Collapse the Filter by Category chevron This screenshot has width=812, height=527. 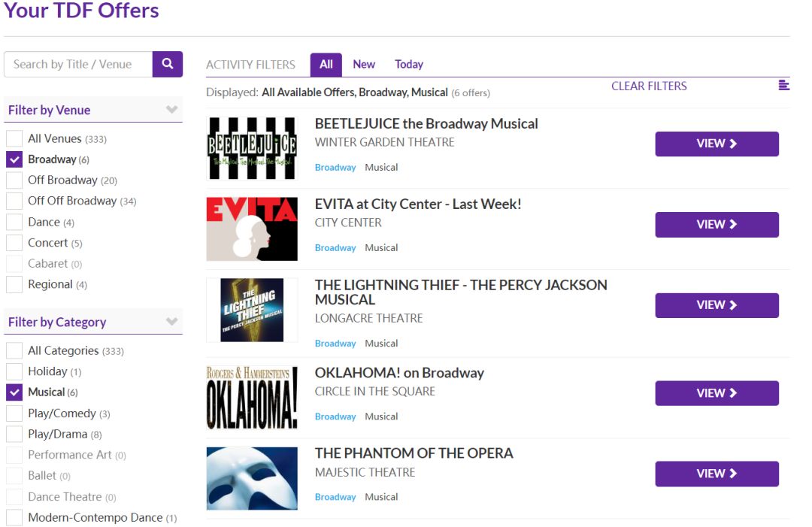coord(172,322)
